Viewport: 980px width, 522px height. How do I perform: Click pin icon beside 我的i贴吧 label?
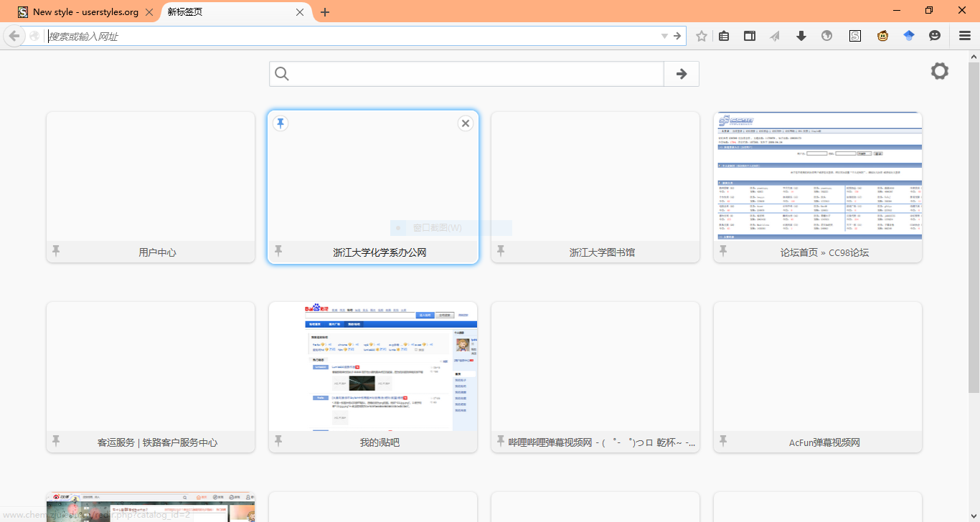[278, 441]
